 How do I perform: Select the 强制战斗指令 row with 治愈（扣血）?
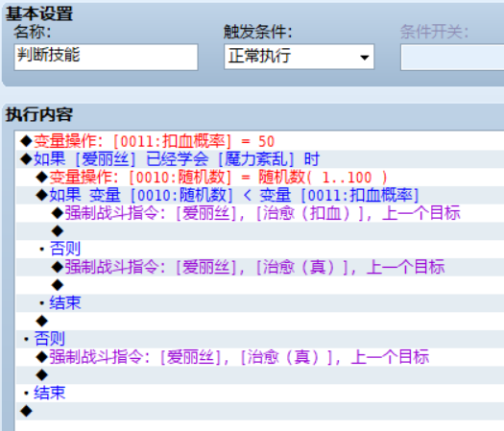point(260,213)
